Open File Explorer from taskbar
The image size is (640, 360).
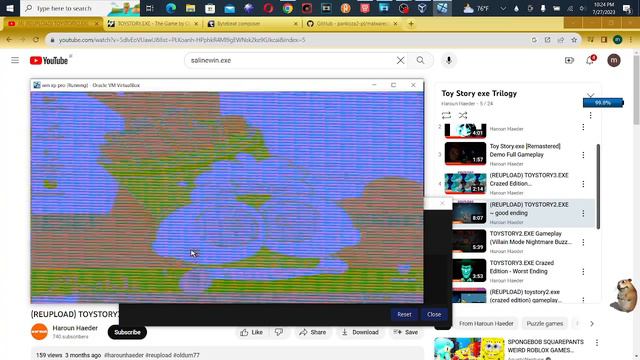(x=190, y=8)
